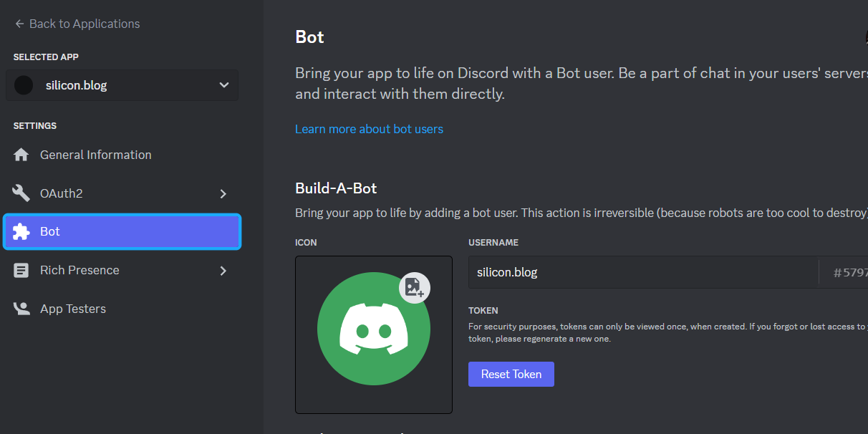
Task: Go back to Applications
Action: click(x=77, y=24)
